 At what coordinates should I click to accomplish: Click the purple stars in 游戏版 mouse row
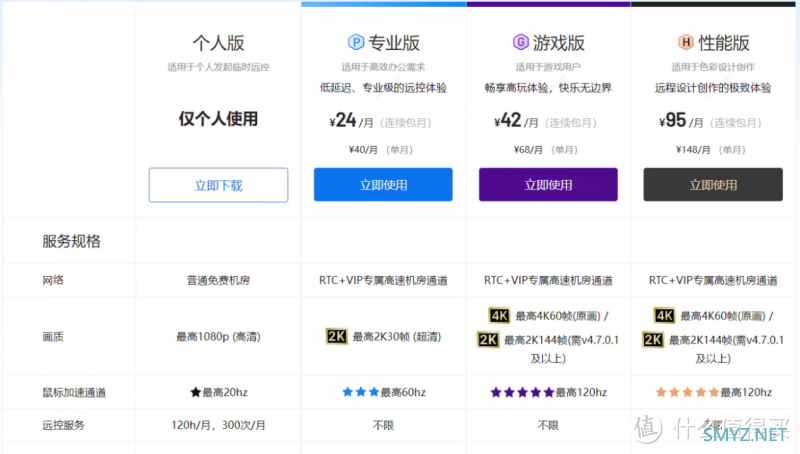(522, 392)
